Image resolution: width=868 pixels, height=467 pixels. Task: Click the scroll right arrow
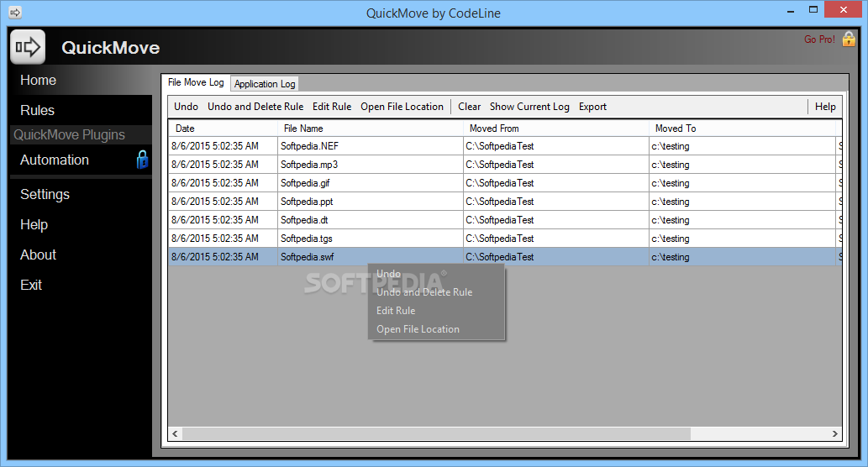pos(834,433)
